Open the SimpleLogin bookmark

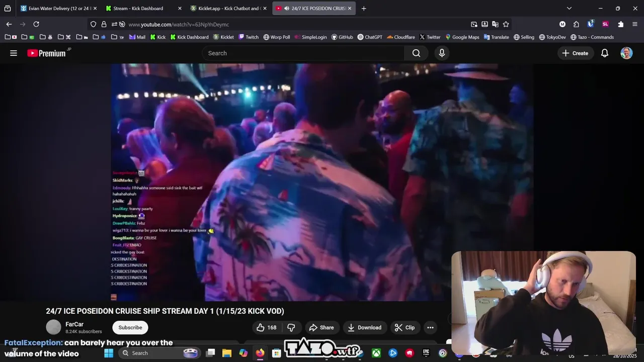[x=310, y=37]
